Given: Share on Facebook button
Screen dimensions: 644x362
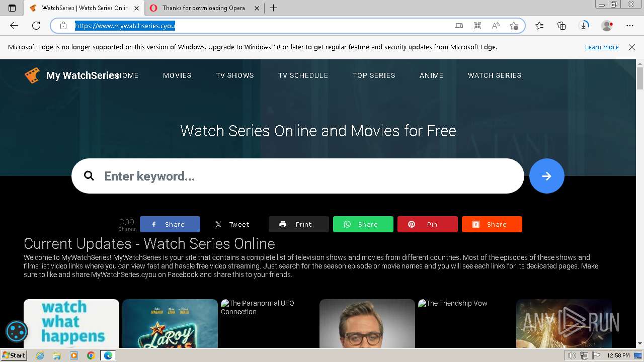Looking at the screenshot, I should [170, 224].
